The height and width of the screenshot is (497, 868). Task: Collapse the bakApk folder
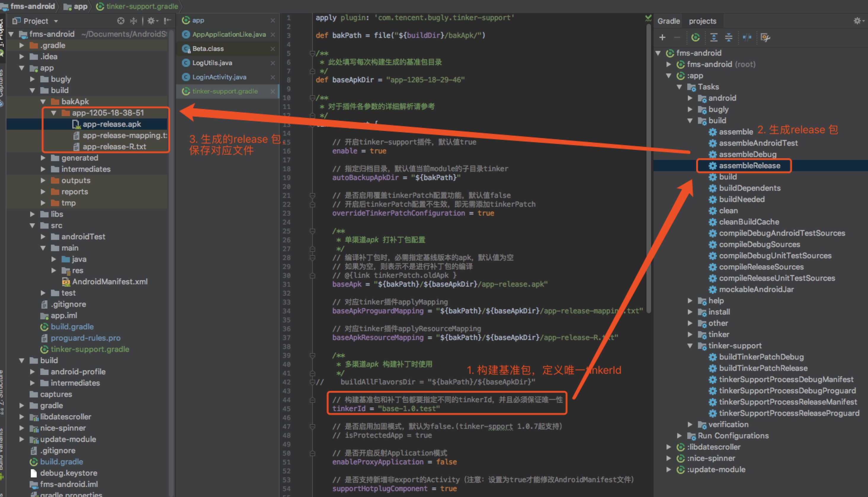click(x=43, y=101)
